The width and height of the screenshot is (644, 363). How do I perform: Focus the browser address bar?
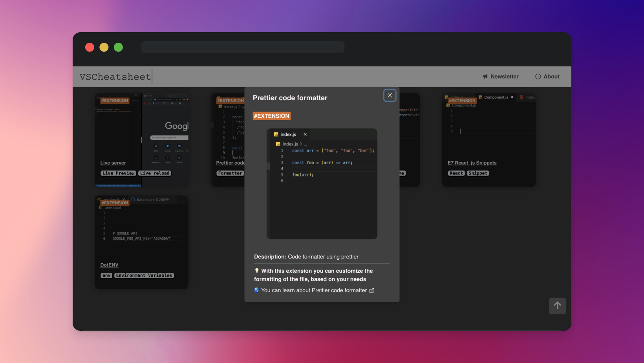click(x=243, y=47)
